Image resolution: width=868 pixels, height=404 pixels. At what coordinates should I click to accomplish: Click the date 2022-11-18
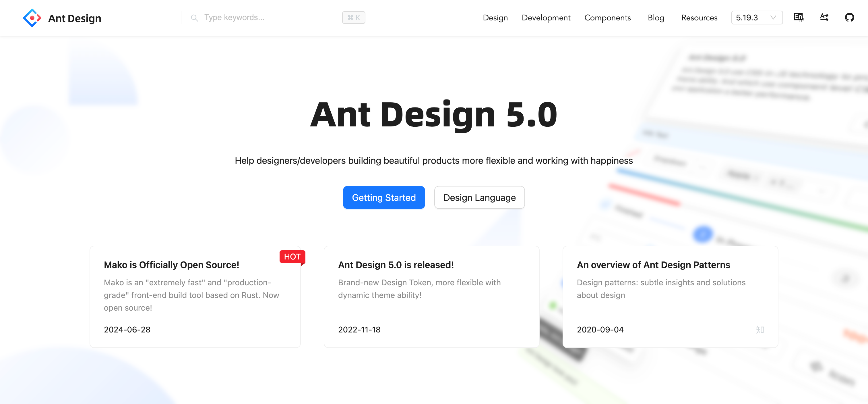click(x=359, y=330)
